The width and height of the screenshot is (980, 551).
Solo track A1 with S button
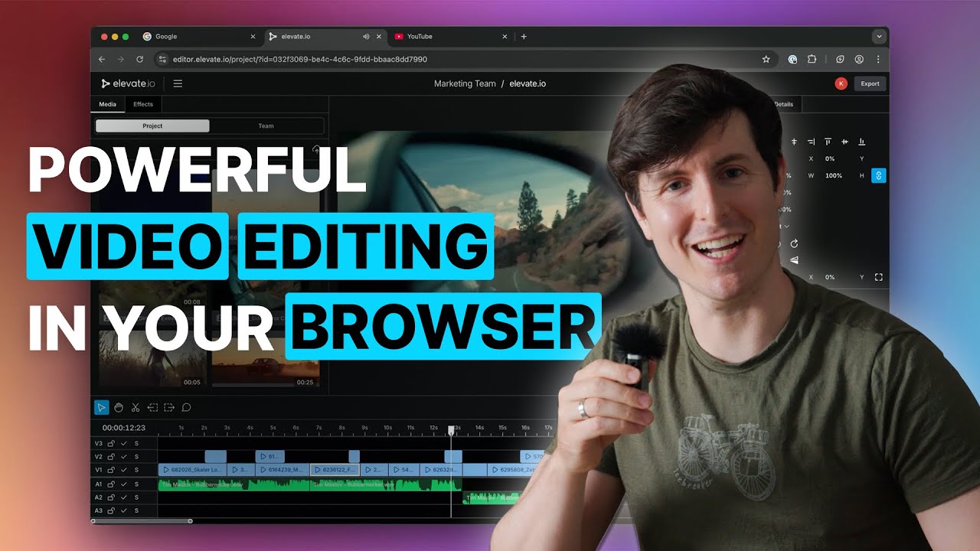[137, 484]
